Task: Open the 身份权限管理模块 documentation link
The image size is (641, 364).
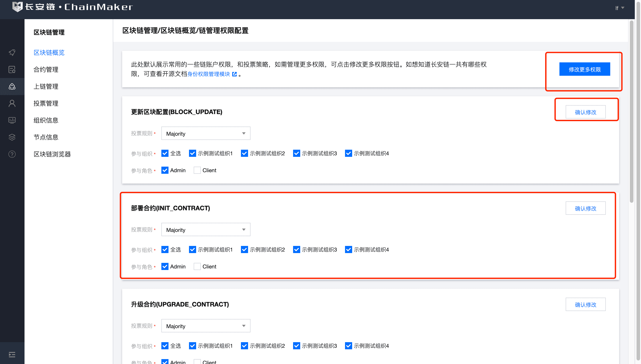Action: (209, 74)
